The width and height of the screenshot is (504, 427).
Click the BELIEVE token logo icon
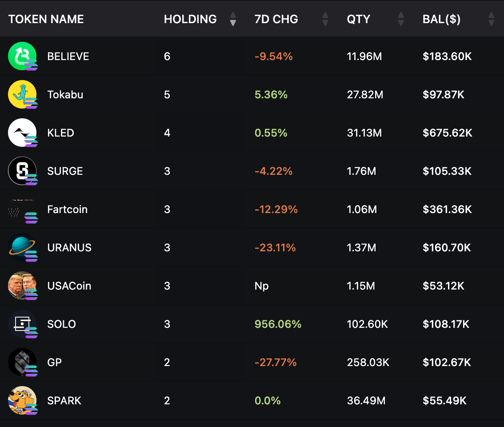pos(22,56)
